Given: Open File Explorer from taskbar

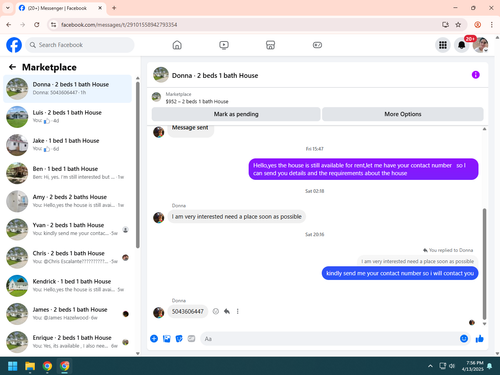Looking at the screenshot, I should (30, 366).
